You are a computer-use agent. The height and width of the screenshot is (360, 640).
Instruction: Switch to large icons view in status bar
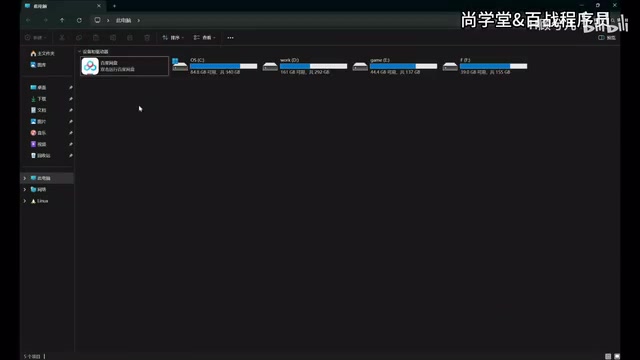617,356
